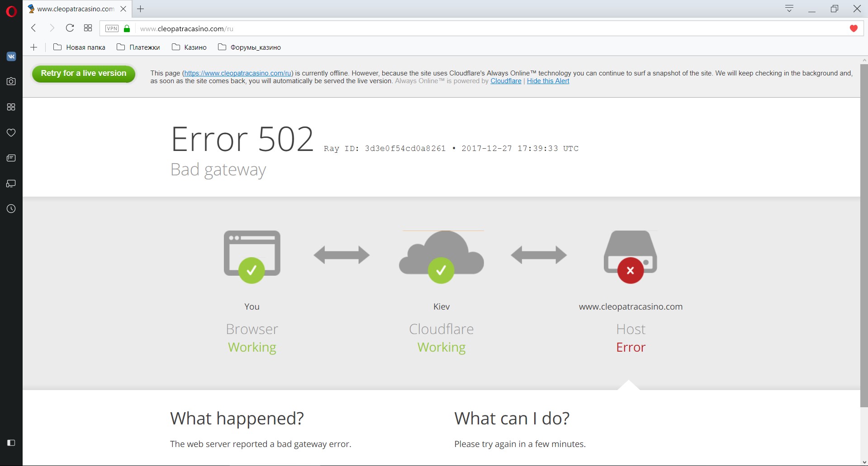Image resolution: width=868 pixels, height=466 pixels.
Task: Click 'Please try again in a few minutes.'
Action: 520,444
